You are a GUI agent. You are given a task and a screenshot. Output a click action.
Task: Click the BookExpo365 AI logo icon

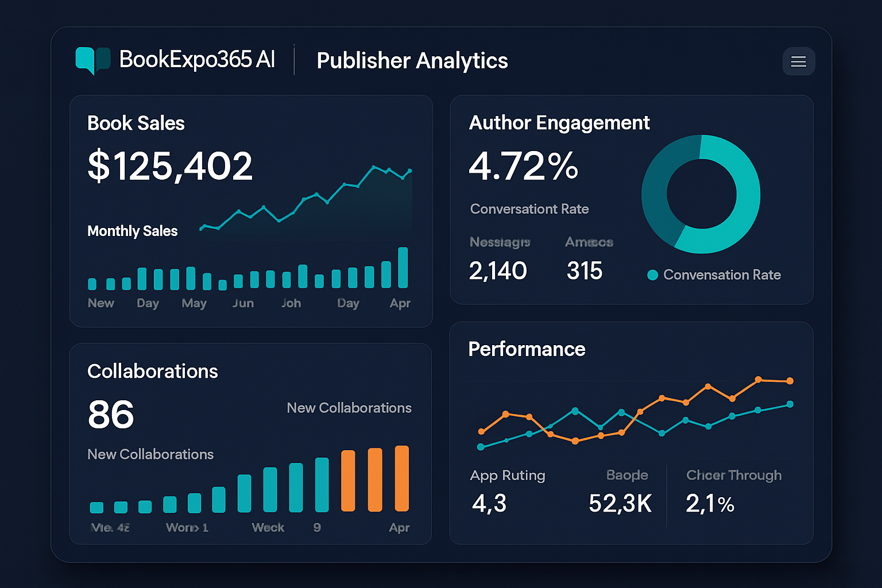click(x=94, y=60)
